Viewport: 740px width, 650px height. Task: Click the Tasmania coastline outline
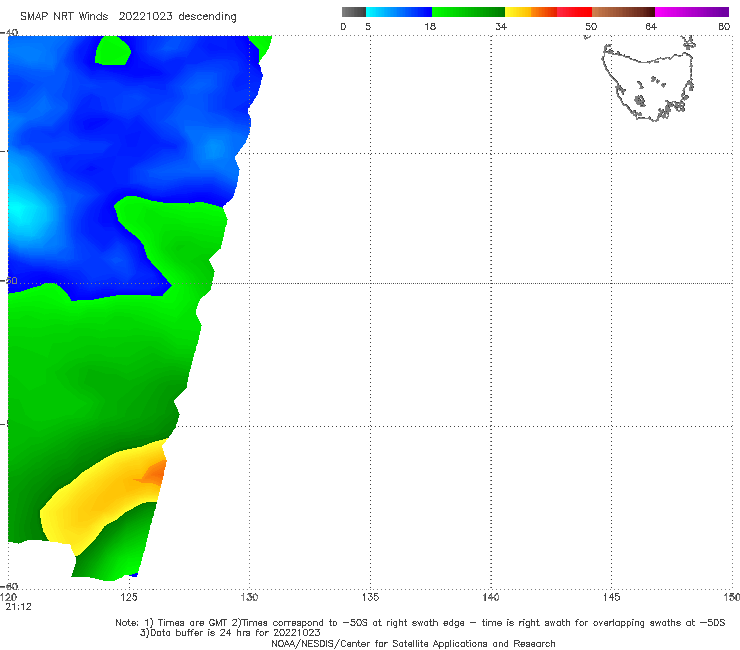648,81
